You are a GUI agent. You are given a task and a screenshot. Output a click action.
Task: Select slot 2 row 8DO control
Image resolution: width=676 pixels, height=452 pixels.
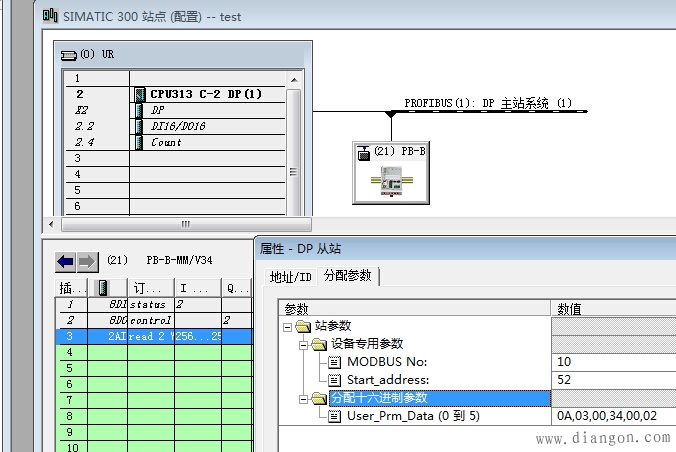pyautogui.click(x=154, y=321)
